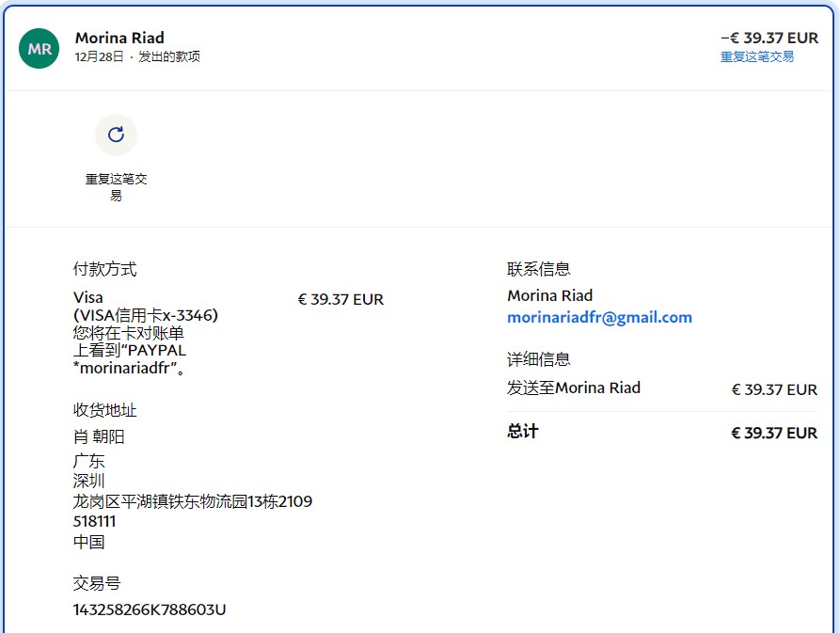Viewport: 840px width, 633px height.
Task: Click the 重复这笔交易 label under the icon
Action: coord(116,187)
